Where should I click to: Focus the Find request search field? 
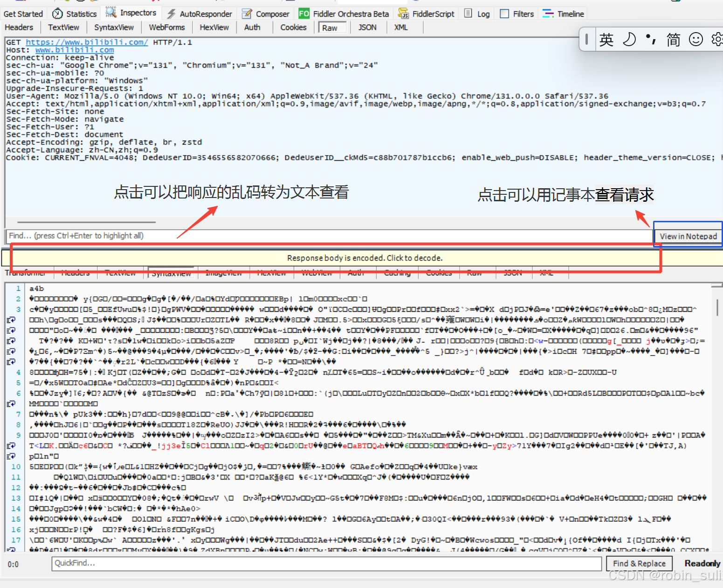point(329,236)
